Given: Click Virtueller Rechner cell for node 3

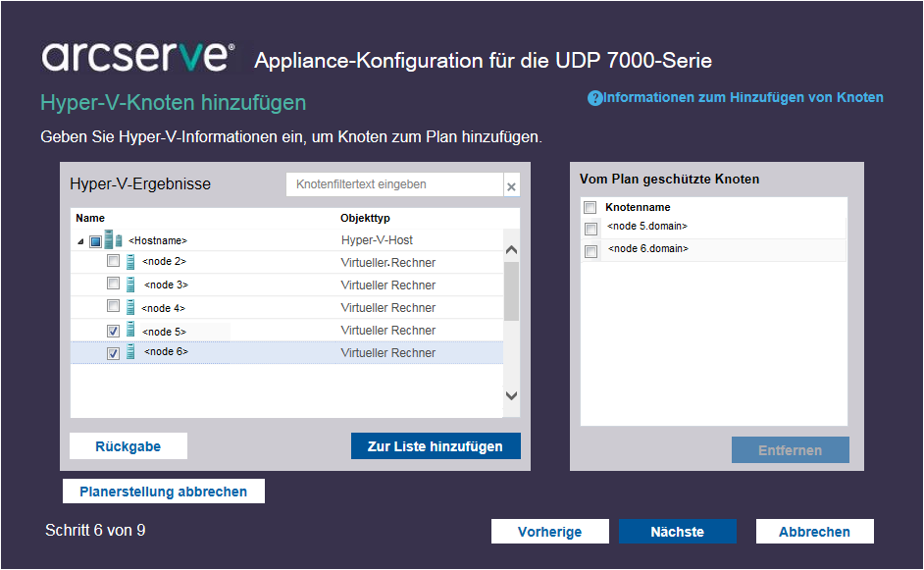Looking at the screenshot, I should pyautogui.click(x=388, y=285).
